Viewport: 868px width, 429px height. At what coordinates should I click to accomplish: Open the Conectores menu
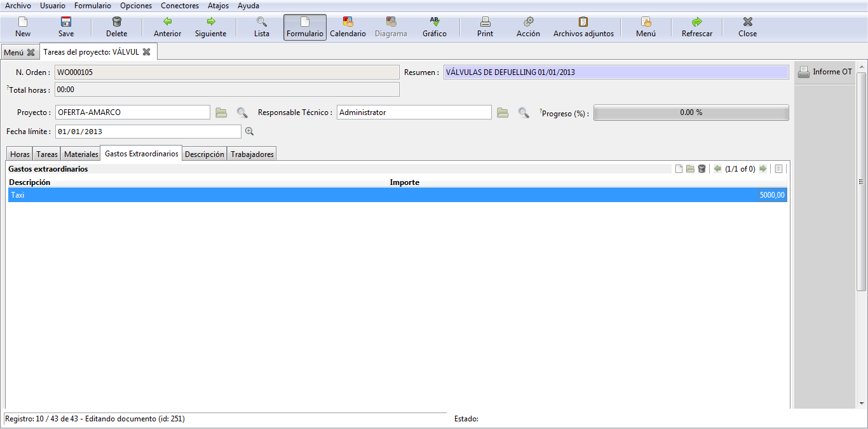click(180, 6)
